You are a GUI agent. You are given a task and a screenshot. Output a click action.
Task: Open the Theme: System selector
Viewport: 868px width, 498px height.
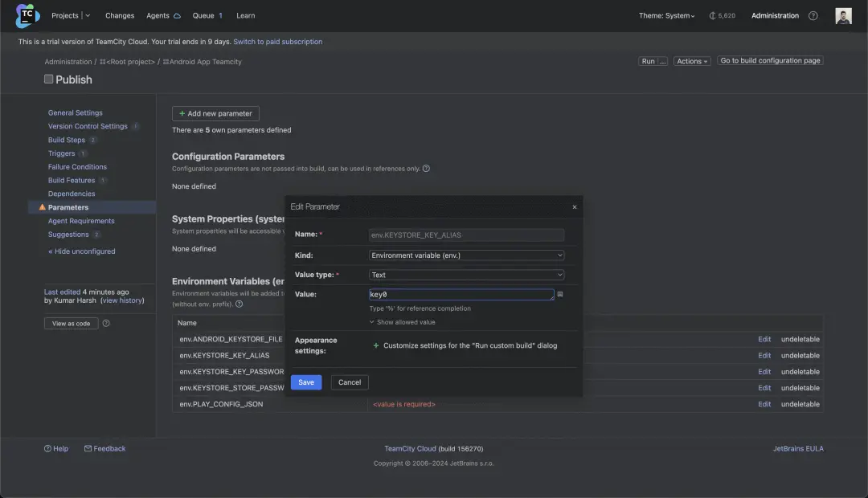coord(666,16)
